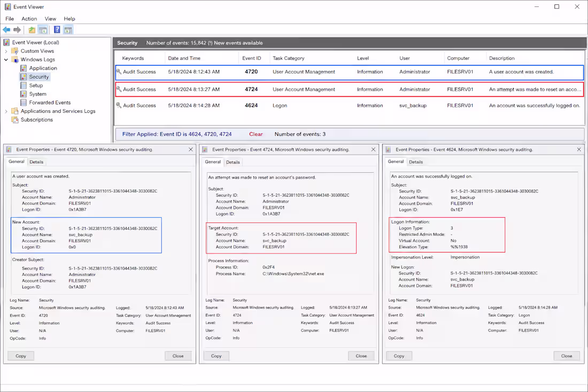Switch to Details tab in Event 4624 dialog
Image resolution: width=588 pixels, height=392 pixels.
416,162
